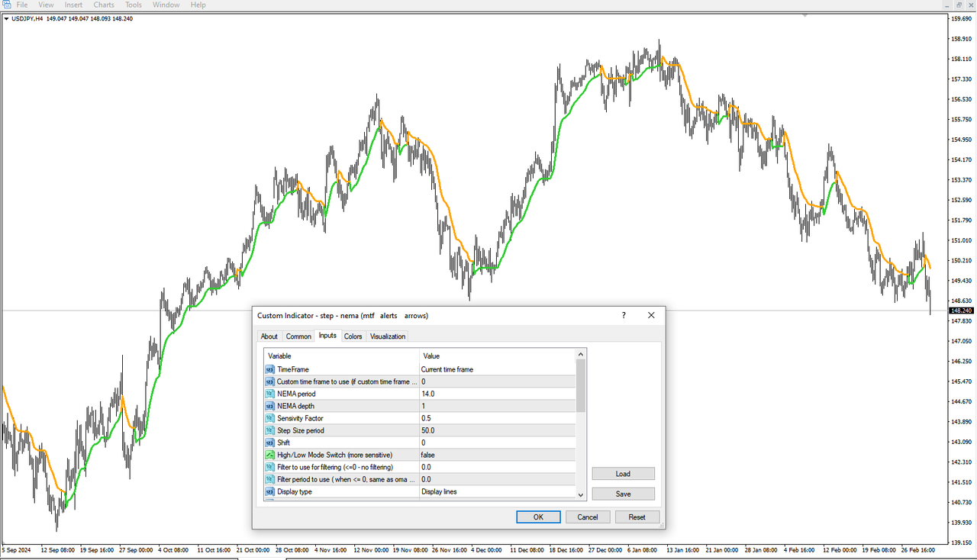977x560 pixels.
Task: Select the 'NEMA period' variable name
Action: pos(296,394)
